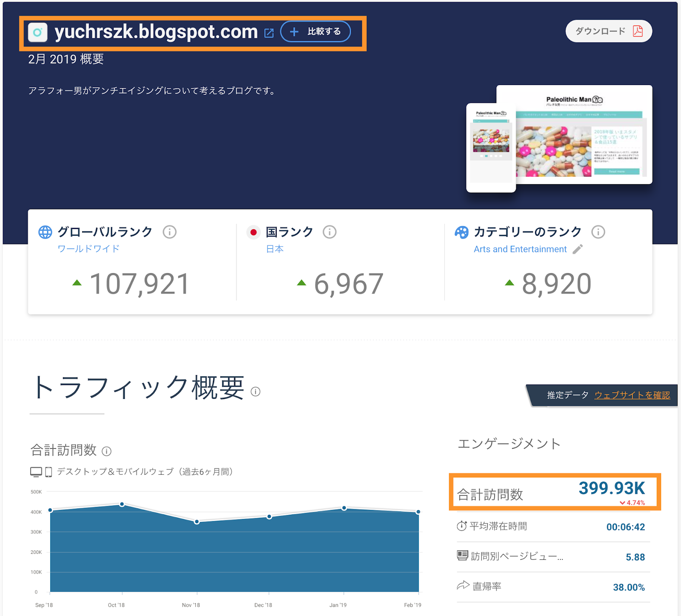Click bounce arrow icon by 直帰率
681x616 pixels.
click(x=463, y=585)
